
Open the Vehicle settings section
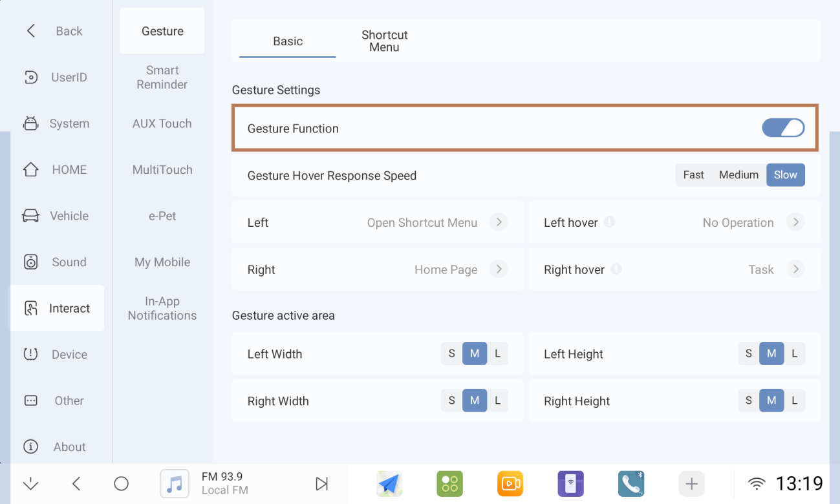[x=57, y=216]
